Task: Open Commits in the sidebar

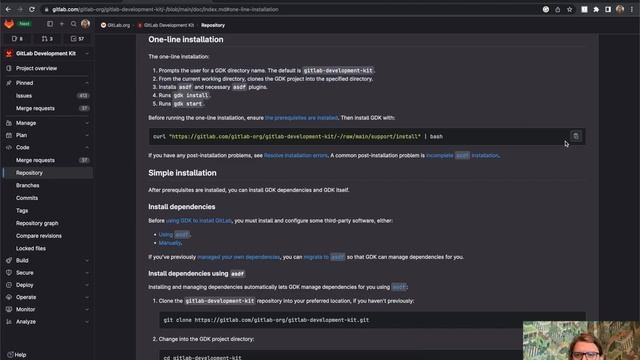Action: tap(48, 198)
